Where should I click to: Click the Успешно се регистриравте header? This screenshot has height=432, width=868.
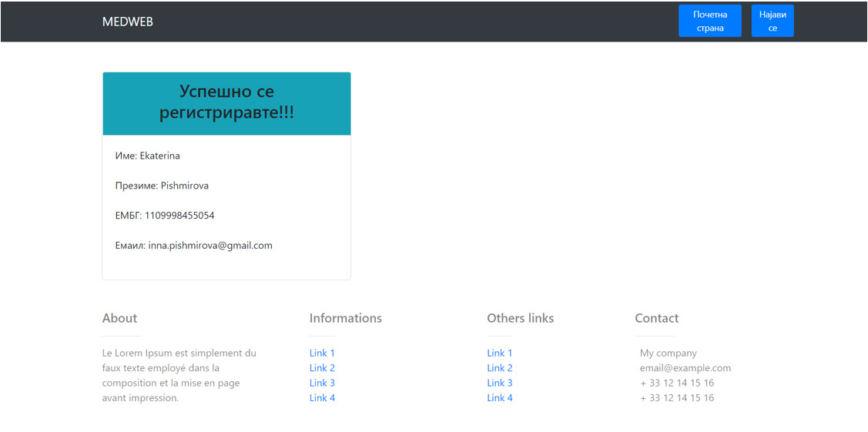226,102
